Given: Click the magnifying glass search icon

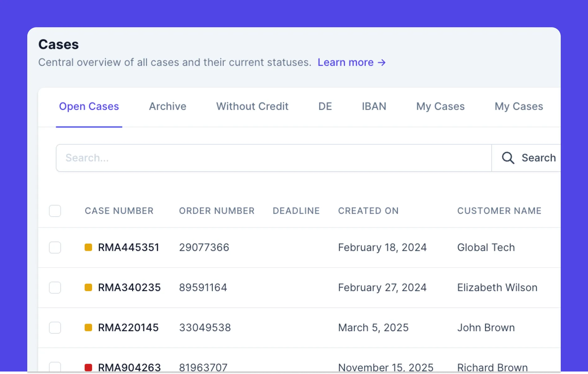Looking at the screenshot, I should [x=508, y=158].
